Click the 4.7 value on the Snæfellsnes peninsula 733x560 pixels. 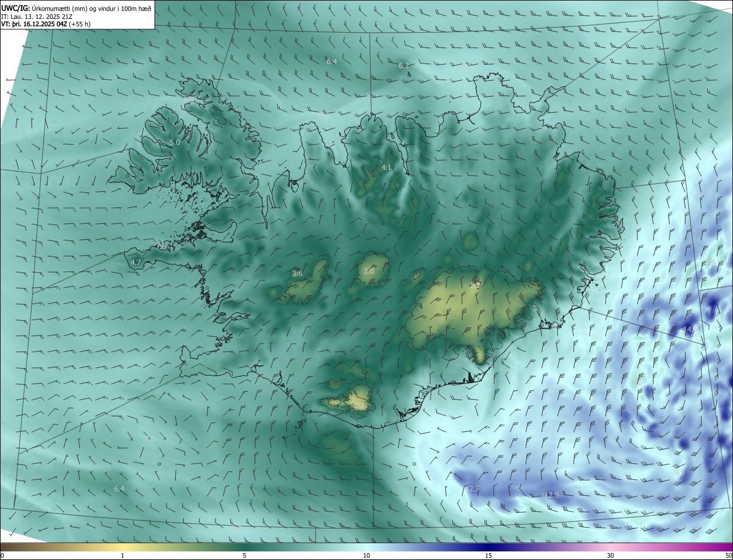click(x=136, y=262)
